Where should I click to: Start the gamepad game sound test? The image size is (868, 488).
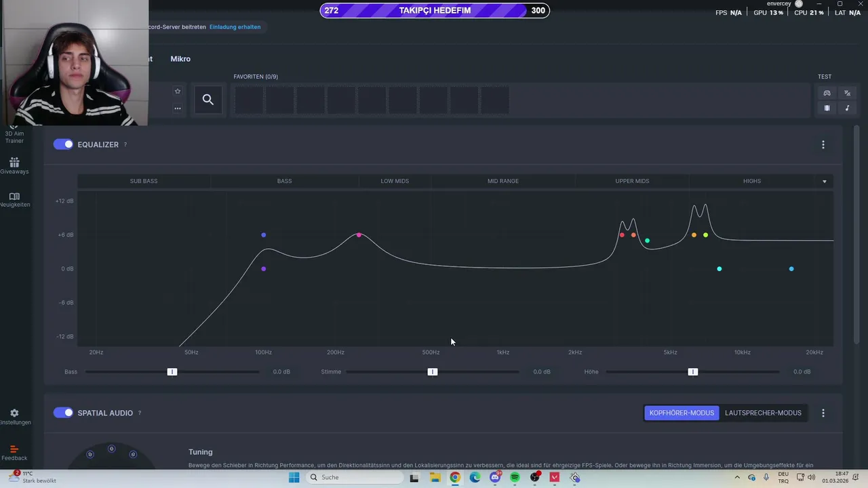[x=827, y=93]
